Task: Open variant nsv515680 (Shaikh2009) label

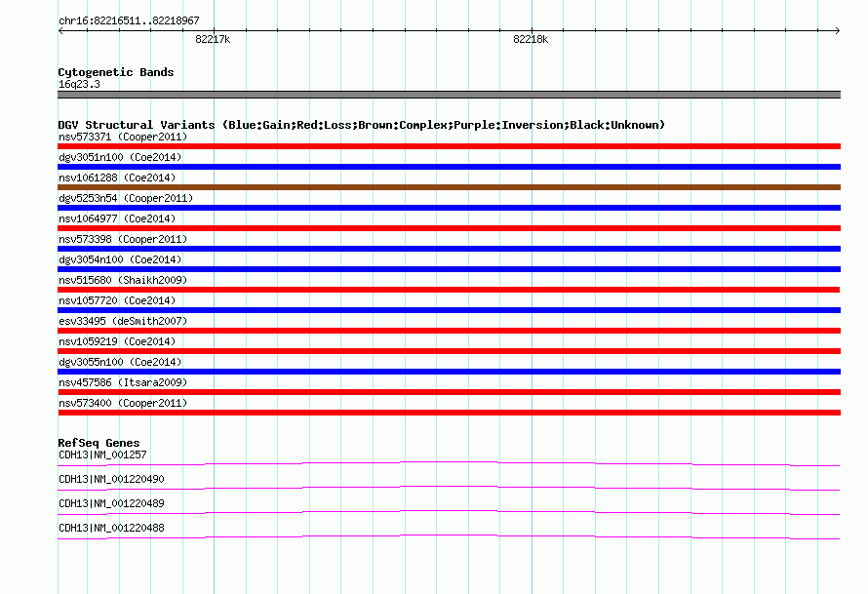Action: (123, 280)
